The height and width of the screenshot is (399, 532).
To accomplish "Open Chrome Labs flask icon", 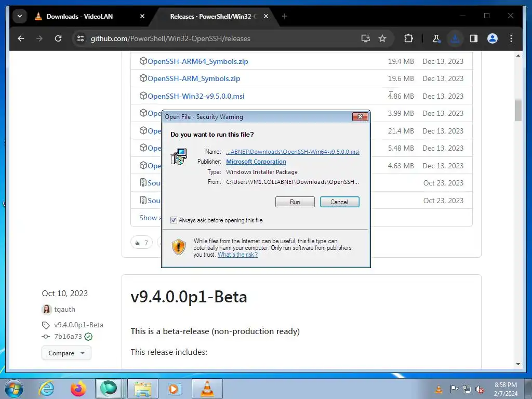I will [436, 38].
